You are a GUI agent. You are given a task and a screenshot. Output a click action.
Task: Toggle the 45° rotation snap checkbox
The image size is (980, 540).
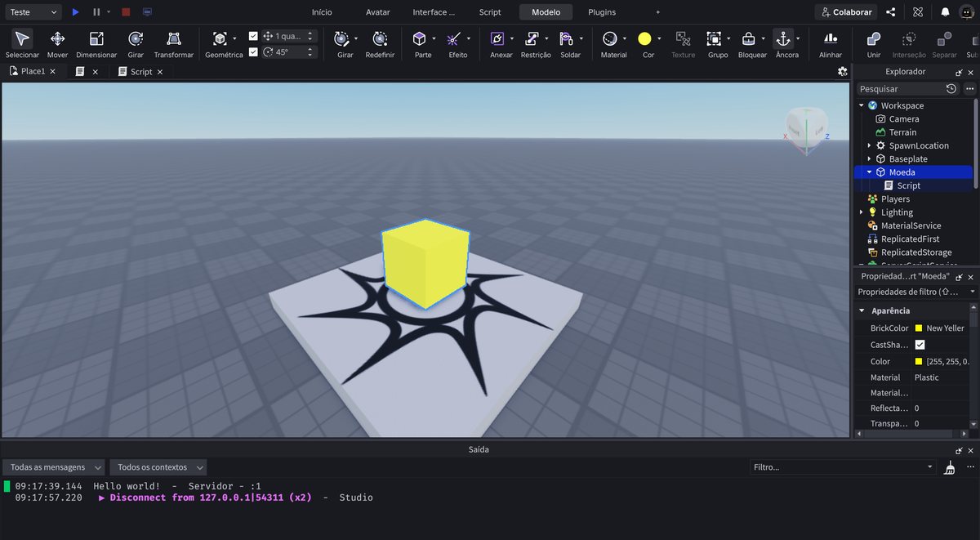pyautogui.click(x=253, y=51)
